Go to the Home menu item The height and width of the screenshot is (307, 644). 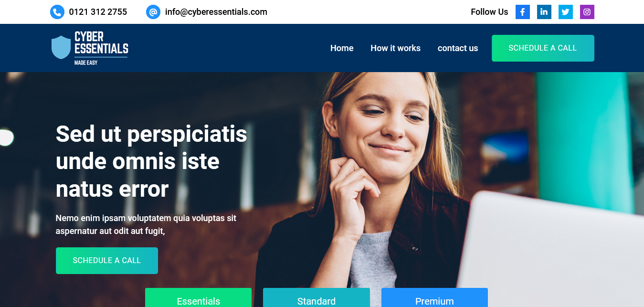coord(342,48)
